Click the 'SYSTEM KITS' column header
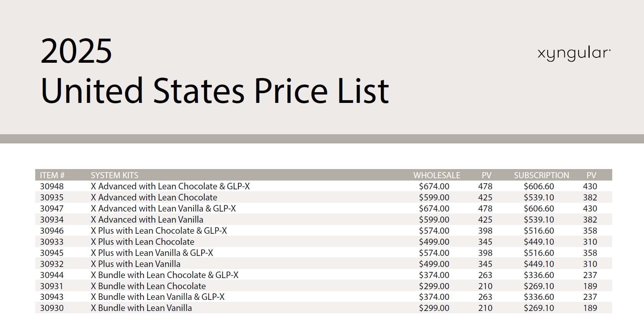This screenshot has width=644, height=319. click(114, 175)
